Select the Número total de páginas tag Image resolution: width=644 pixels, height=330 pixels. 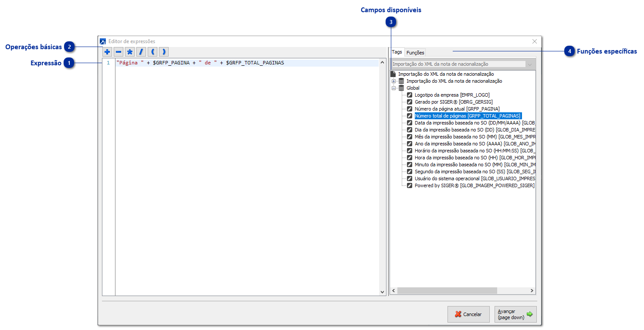tap(468, 116)
